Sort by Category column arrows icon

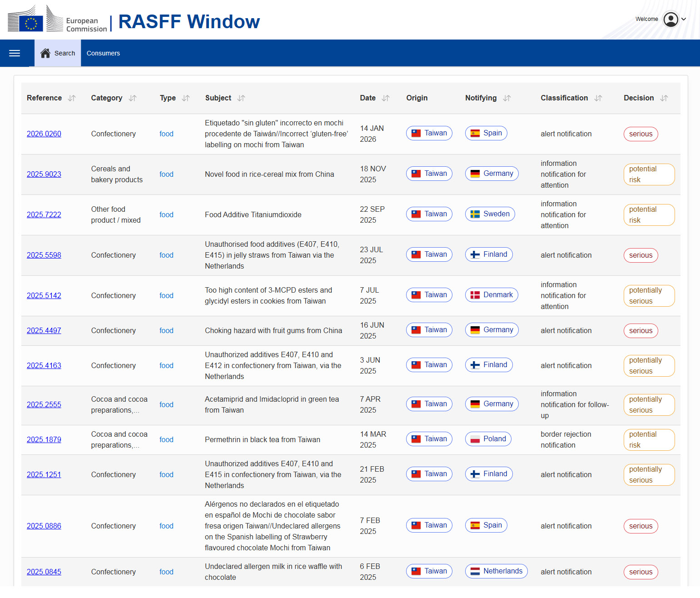(x=133, y=98)
